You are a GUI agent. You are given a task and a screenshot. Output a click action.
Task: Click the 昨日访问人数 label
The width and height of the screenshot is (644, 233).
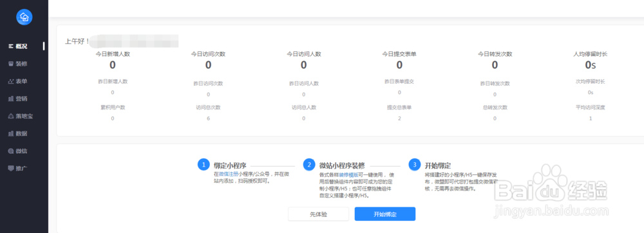click(304, 84)
